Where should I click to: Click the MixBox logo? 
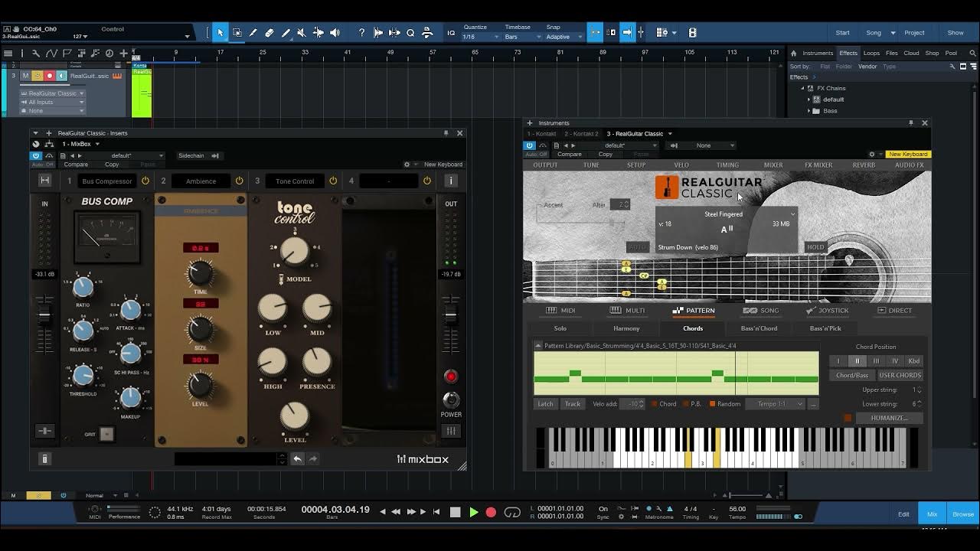[x=423, y=459]
